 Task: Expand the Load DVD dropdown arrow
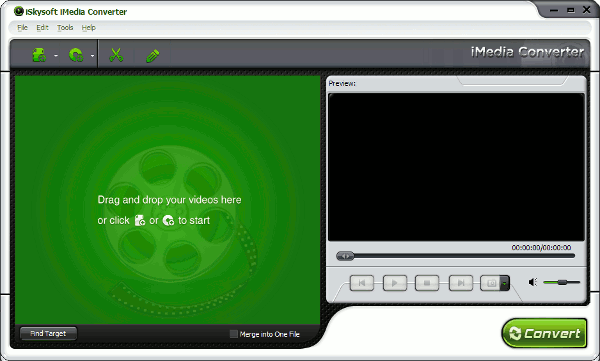pos(93,56)
